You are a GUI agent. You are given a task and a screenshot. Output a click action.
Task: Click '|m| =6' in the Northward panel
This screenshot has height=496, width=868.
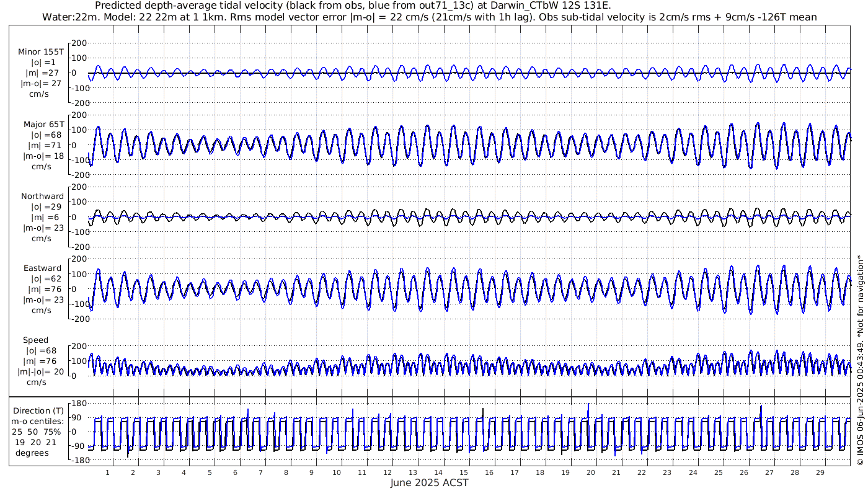[x=45, y=218]
